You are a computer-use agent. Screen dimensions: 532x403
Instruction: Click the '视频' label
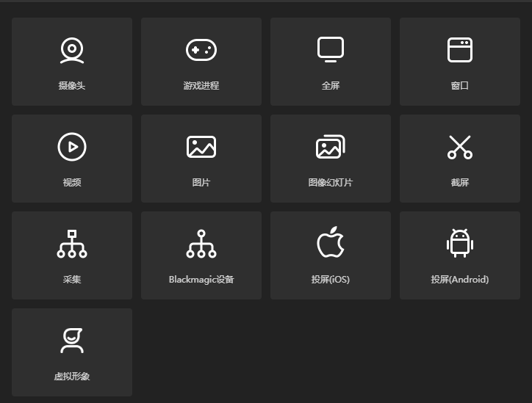click(x=72, y=183)
